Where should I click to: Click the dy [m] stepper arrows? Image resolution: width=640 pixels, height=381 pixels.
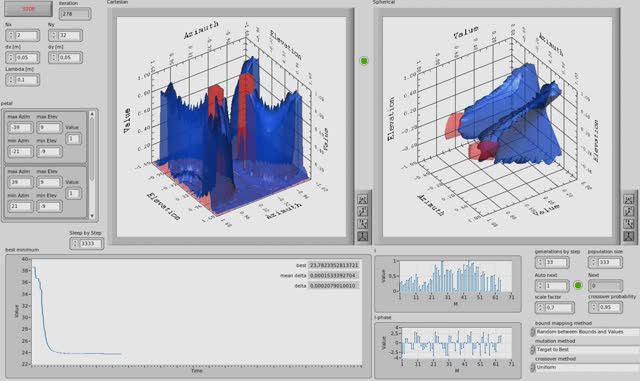tap(54, 58)
